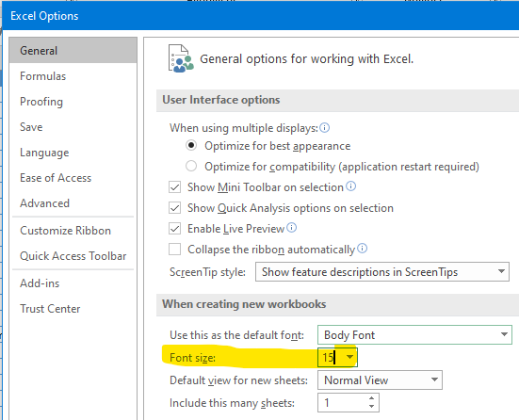Image resolution: width=519 pixels, height=420 pixels.
Task: Click the 'Font size:' label
Action: click(192, 358)
